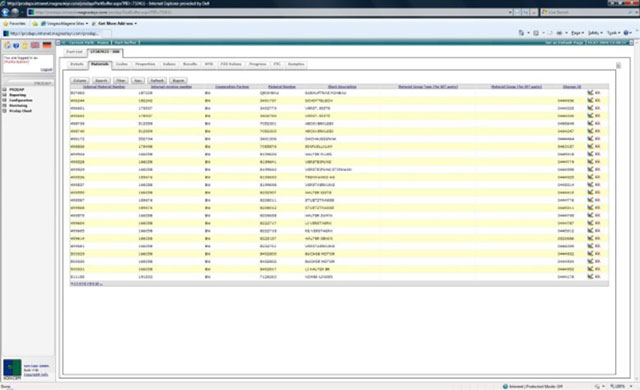Open the Properties tab
Image resolution: width=640 pixels, height=390 pixels.
tap(145, 64)
